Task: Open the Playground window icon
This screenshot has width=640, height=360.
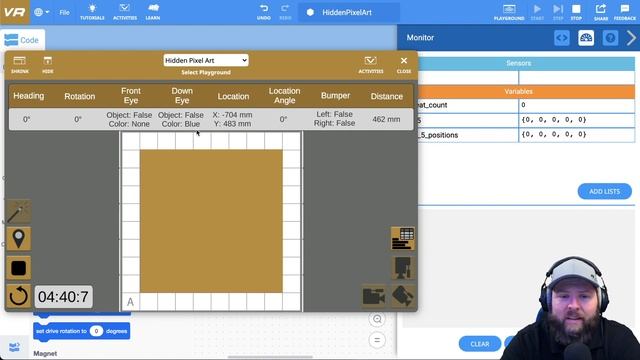Action: click(509, 12)
